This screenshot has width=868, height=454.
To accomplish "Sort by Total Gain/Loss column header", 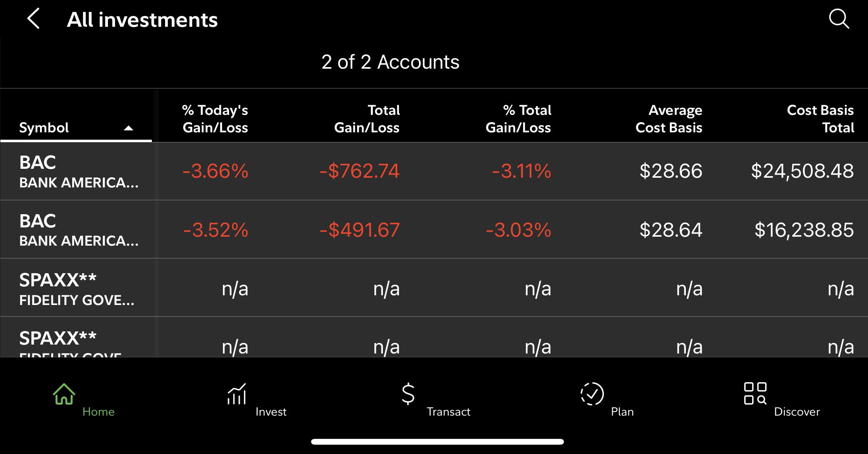I will click(x=367, y=119).
